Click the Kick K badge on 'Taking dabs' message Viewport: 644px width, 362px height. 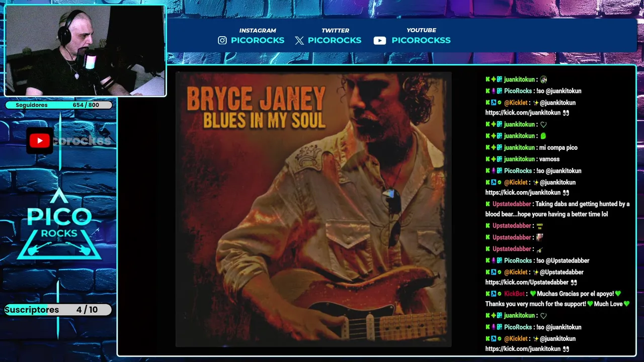(488, 204)
